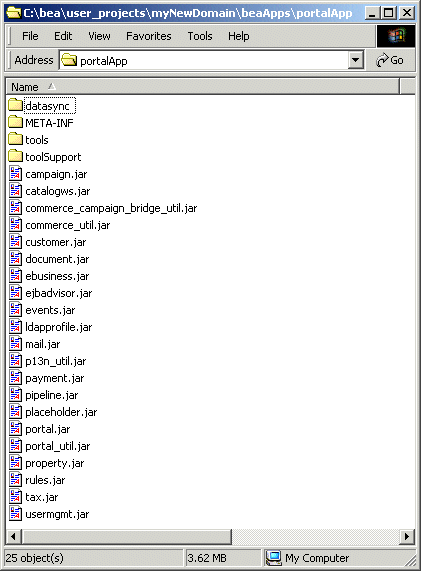The image size is (421, 571).
Task: Open the Favorites menu
Action: pyautogui.click(x=149, y=36)
